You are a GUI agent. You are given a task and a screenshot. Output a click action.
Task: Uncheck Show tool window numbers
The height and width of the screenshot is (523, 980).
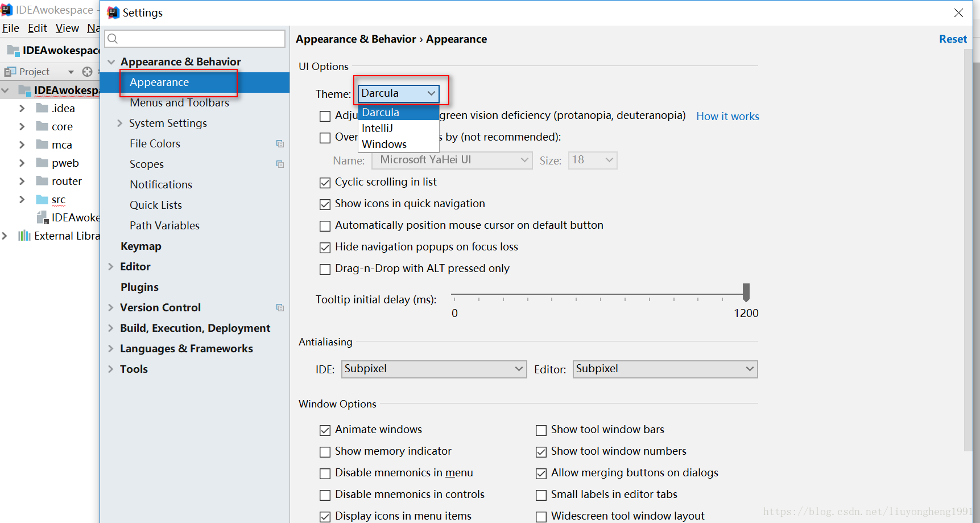pos(541,452)
